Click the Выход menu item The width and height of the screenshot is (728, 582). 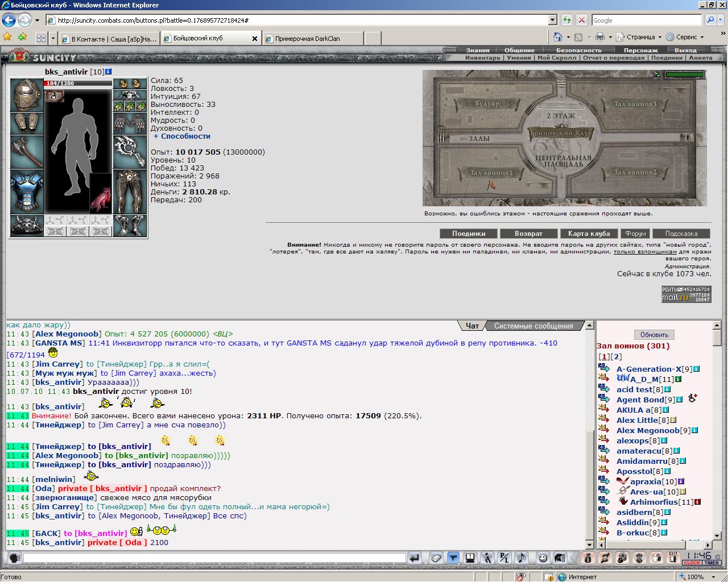point(685,50)
